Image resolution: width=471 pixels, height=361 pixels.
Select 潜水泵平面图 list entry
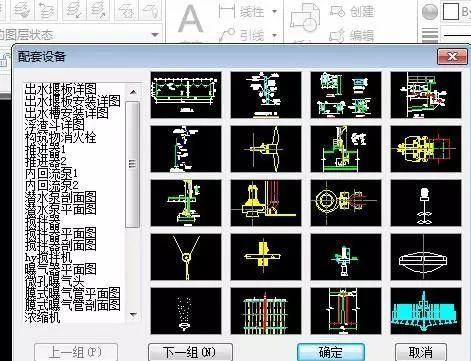[x=61, y=209]
